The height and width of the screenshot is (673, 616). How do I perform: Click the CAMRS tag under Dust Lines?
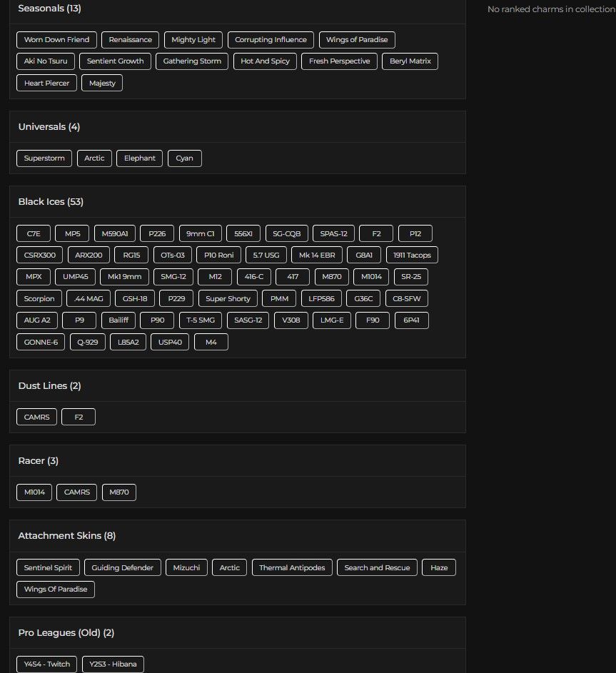36,418
